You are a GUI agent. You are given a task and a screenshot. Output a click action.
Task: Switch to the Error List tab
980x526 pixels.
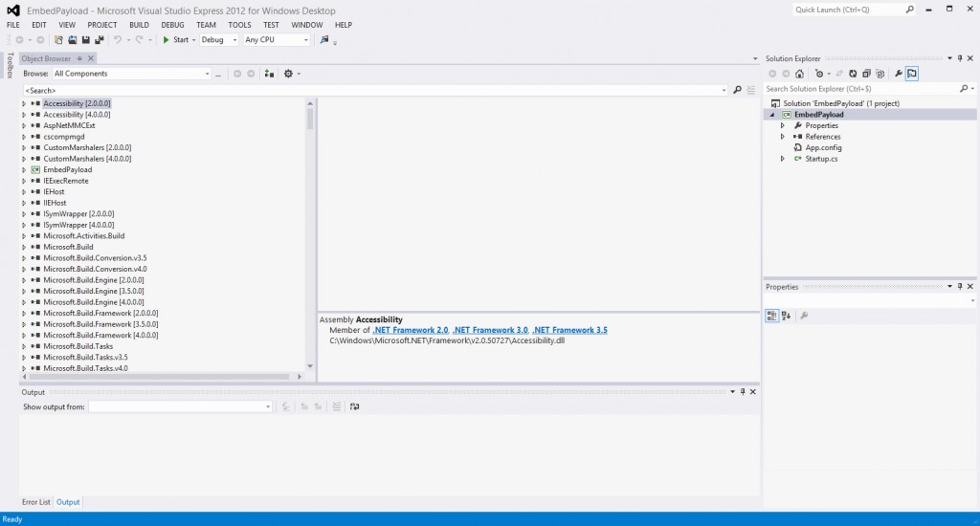35,502
